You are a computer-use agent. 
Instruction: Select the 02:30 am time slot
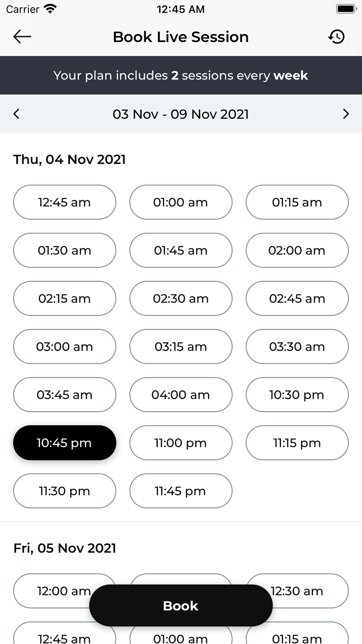181,298
